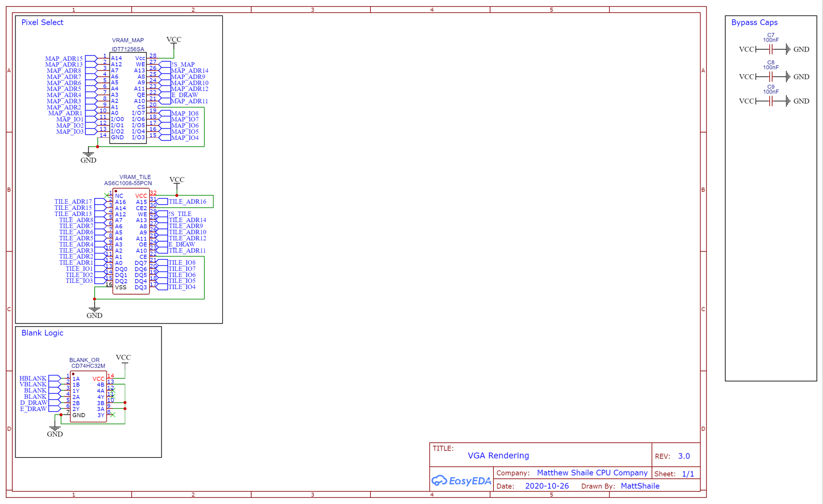Select the GND symbol below the VRAM_MAP chip
Viewport: 823px width, 504px height.
click(x=88, y=156)
